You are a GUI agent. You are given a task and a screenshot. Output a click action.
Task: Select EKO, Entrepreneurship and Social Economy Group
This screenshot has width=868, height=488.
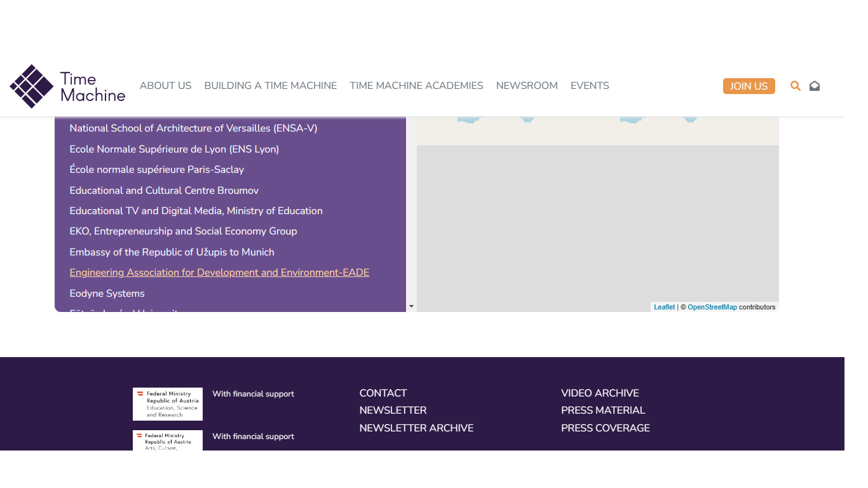pyautogui.click(x=183, y=231)
